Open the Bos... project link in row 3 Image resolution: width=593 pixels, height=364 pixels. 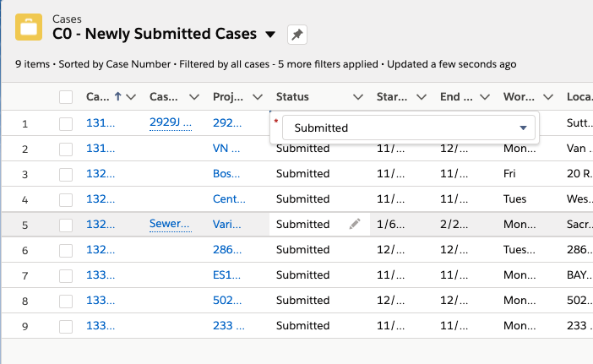click(228, 174)
